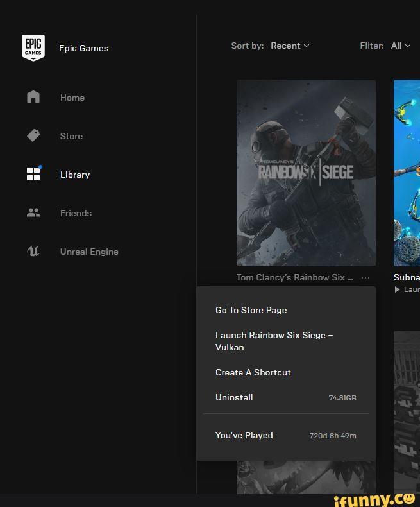Open the Home house icon

tap(33, 97)
